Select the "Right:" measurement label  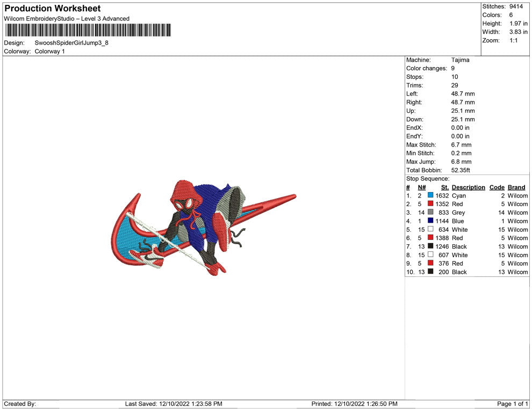(414, 103)
